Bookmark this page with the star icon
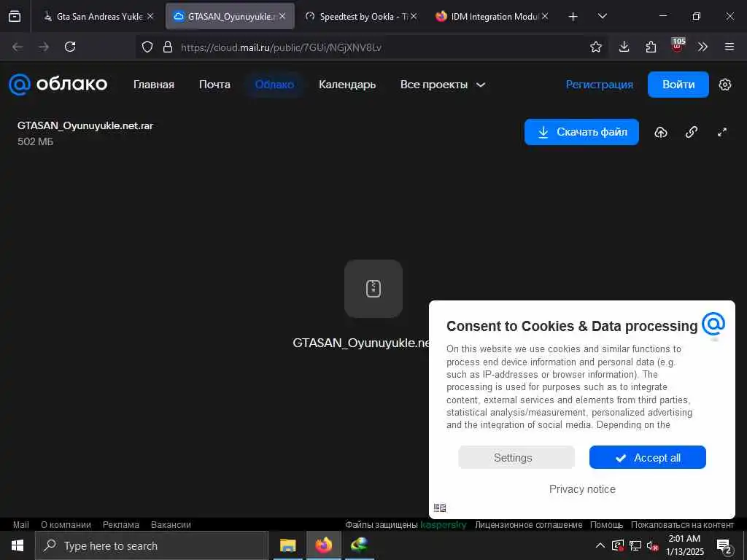747x560 pixels. (x=595, y=47)
